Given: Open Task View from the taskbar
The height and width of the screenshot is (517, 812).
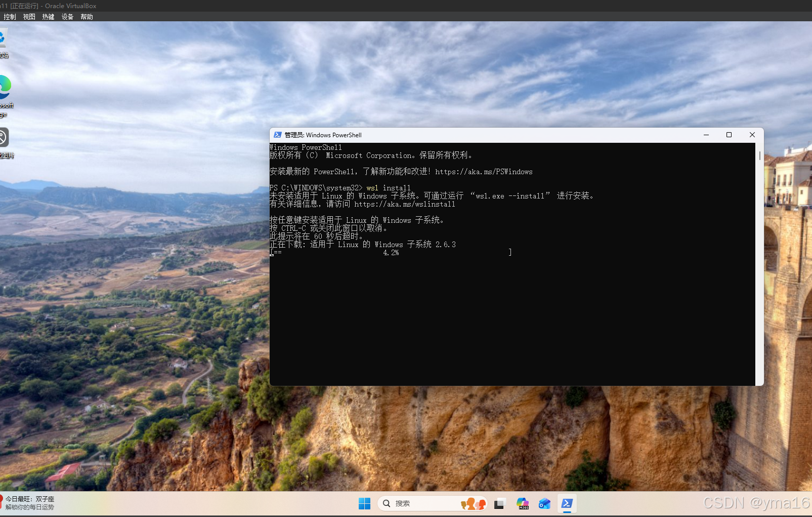Looking at the screenshot, I should 499,503.
